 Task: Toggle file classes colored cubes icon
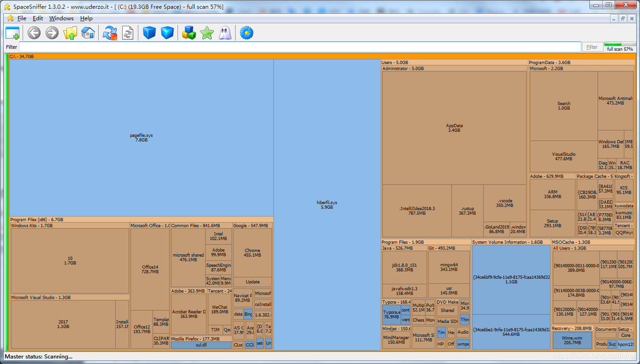(189, 33)
